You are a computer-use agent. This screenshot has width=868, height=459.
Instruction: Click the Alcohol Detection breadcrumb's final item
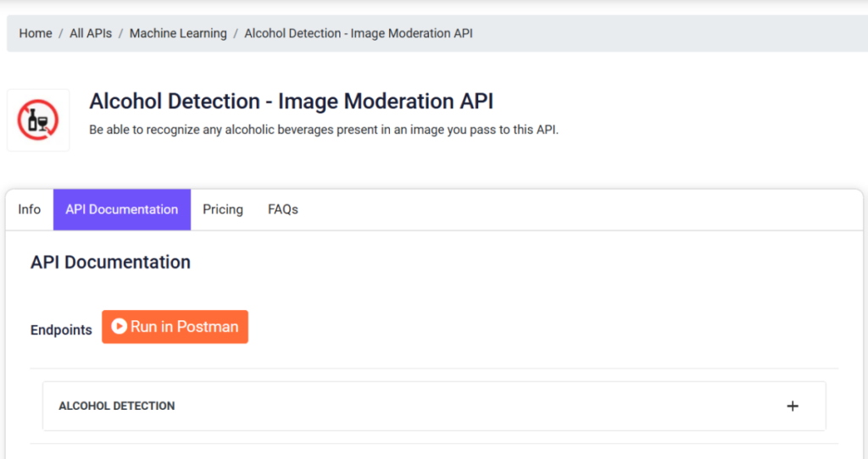coord(359,33)
